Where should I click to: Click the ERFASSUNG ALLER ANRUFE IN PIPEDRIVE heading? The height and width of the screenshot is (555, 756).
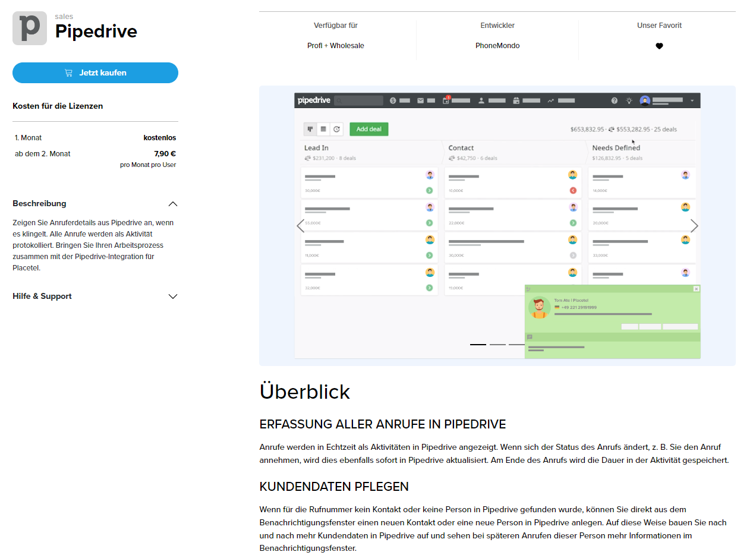383,424
